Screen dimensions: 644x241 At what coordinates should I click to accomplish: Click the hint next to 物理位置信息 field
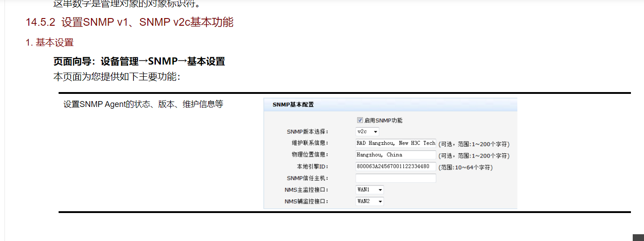coord(474,156)
